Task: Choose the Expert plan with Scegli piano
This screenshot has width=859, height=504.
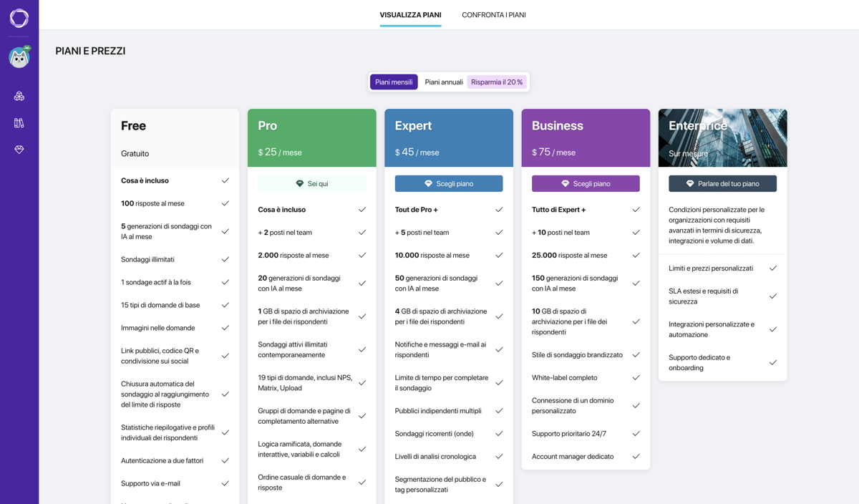Action: click(x=449, y=184)
